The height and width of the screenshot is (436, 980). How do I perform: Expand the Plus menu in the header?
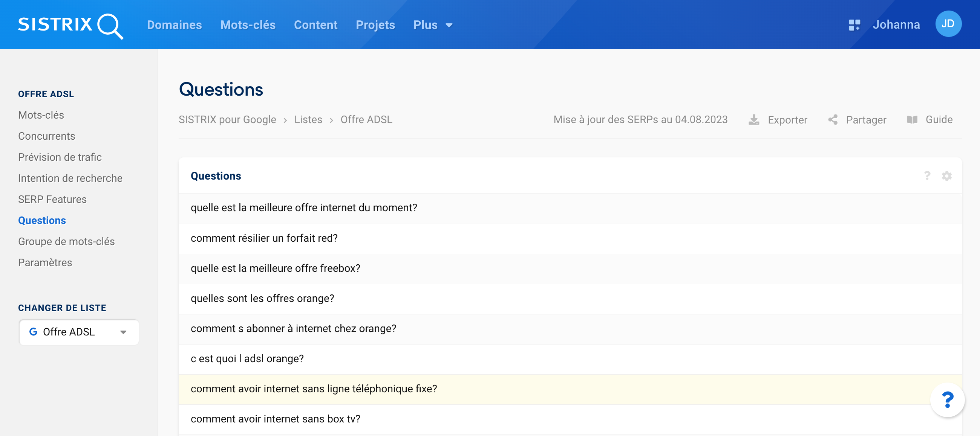pos(433,25)
